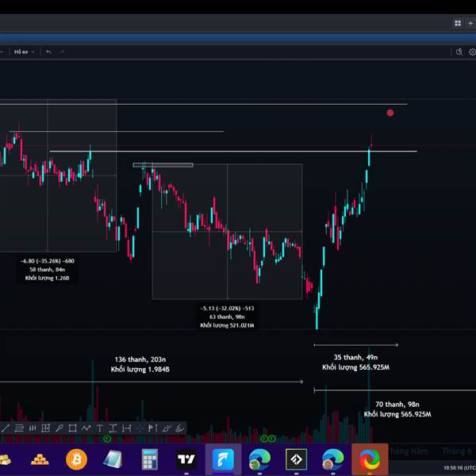476x476 pixels.
Task: Open the Hồ sơ dropdown
Action: [x=24, y=52]
